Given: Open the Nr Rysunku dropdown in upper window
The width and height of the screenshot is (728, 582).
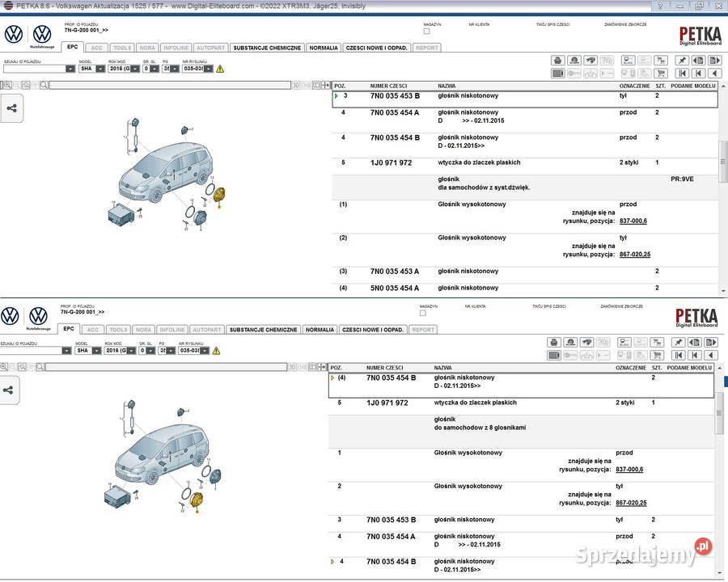Looking at the screenshot, I should click(x=209, y=69).
